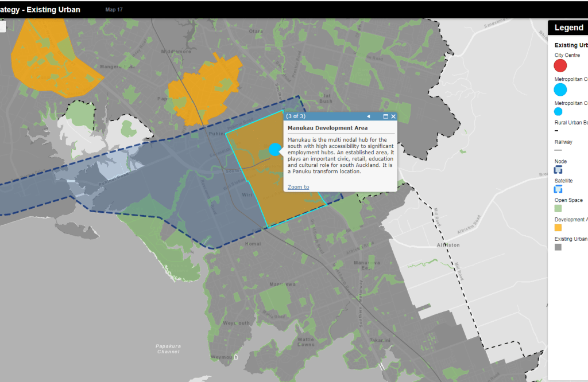Select the small cyan Metropolitan legend circle
This screenshot has height=382, width=588.
pos(558,111)
